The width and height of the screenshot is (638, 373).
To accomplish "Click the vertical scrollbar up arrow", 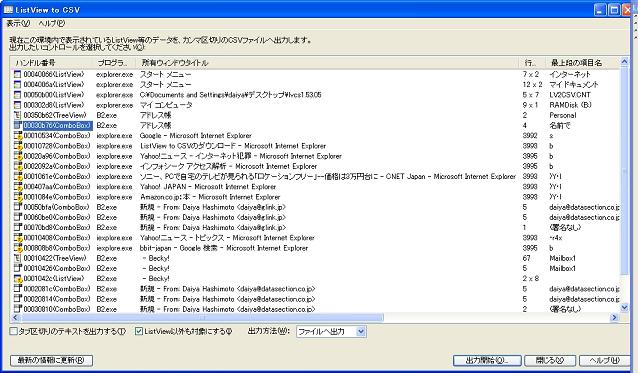I will (624, 62).
